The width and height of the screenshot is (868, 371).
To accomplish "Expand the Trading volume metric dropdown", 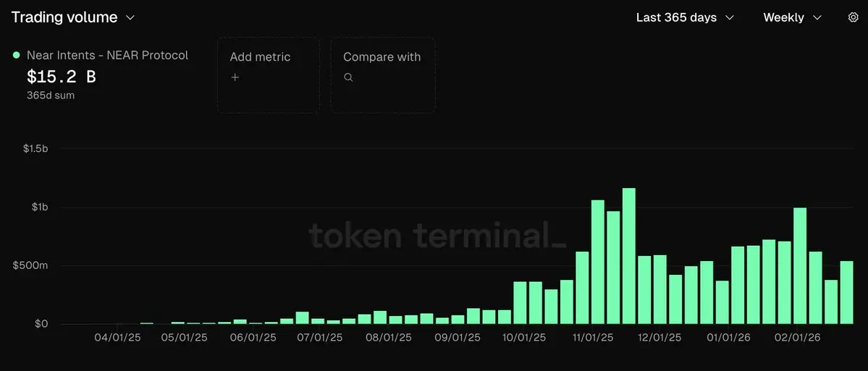I will (73, 17).
